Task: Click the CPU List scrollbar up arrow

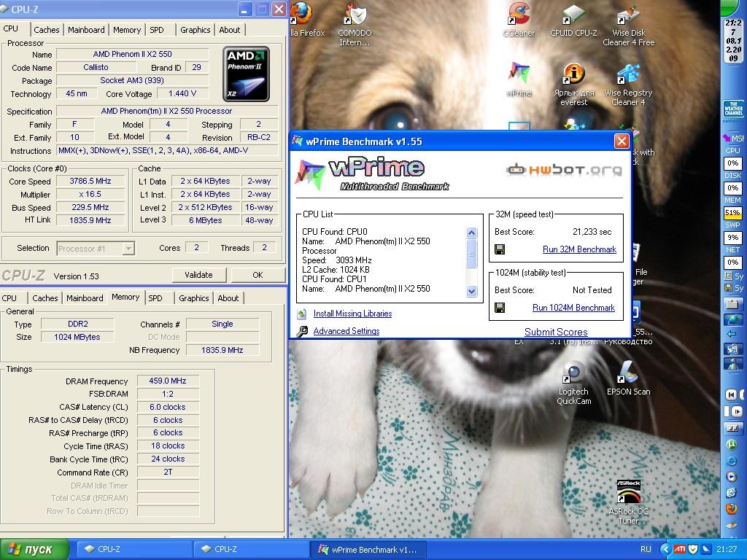Action: pos(472,233)
